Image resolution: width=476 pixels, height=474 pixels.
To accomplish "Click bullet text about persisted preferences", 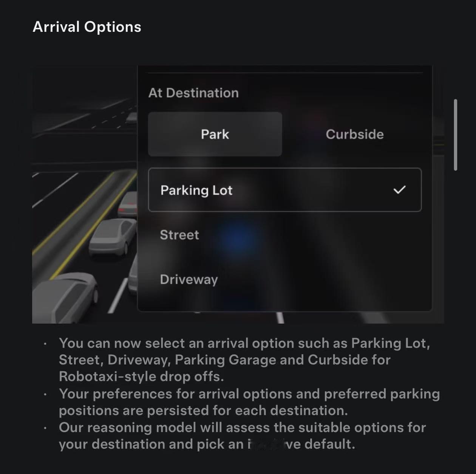I will 249,402.
